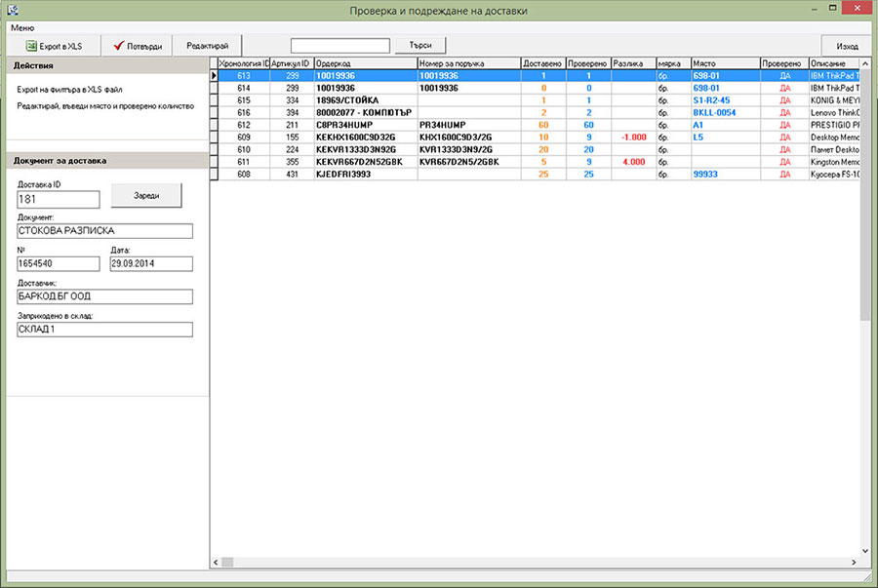The height and width of the screenshot is (588, 878).
Task: Click the location cell 99933
Action: point(726,174)
